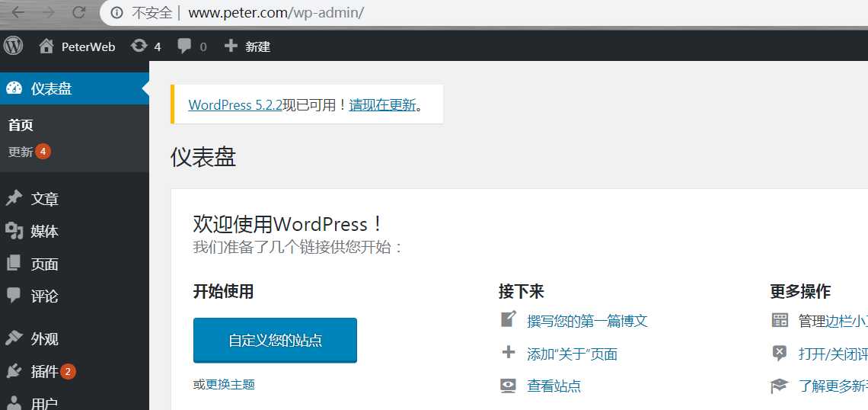Screen dimensions: 868x410
Task: Visit the PeterWeb site link
Action: point(88,47)
